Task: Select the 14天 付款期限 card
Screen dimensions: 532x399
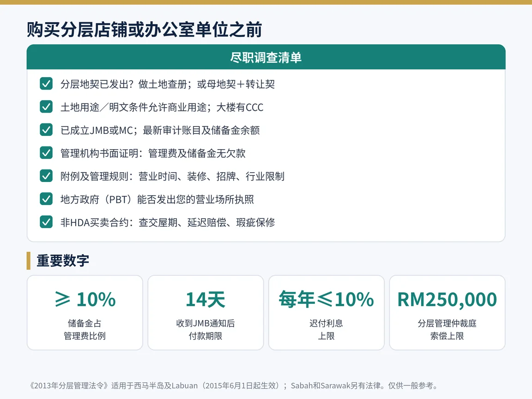Action: pos(206,313)
